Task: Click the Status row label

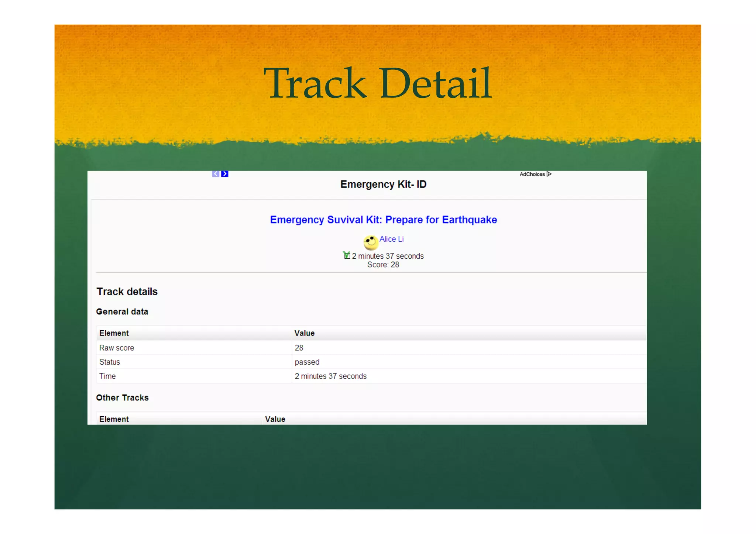Action: [x=110, y=362]
